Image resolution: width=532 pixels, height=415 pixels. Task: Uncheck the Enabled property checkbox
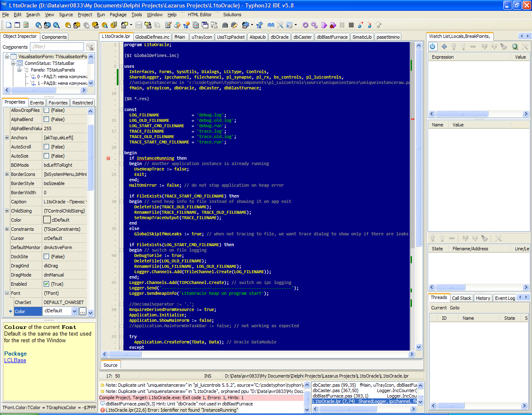[x=47, y=284]
